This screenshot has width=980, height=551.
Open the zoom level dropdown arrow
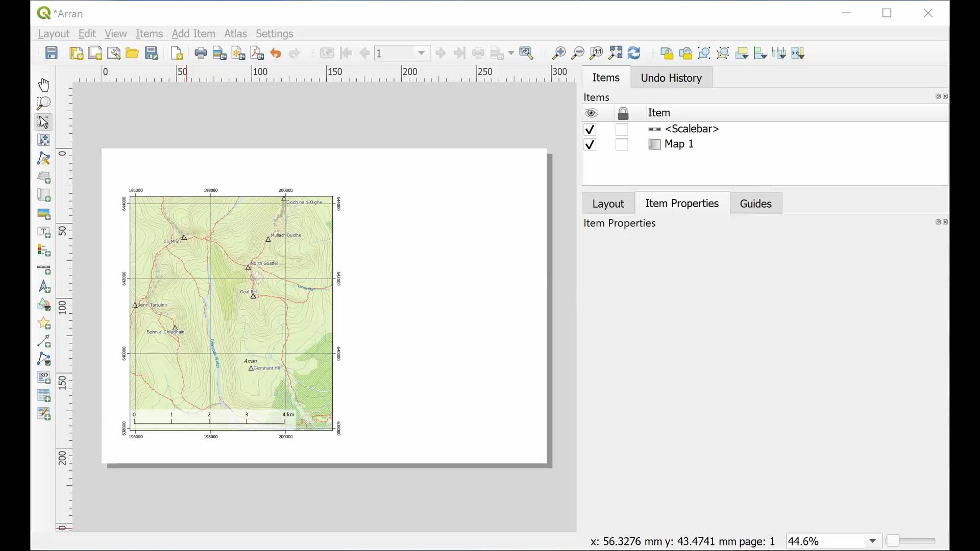click(872, 541)
